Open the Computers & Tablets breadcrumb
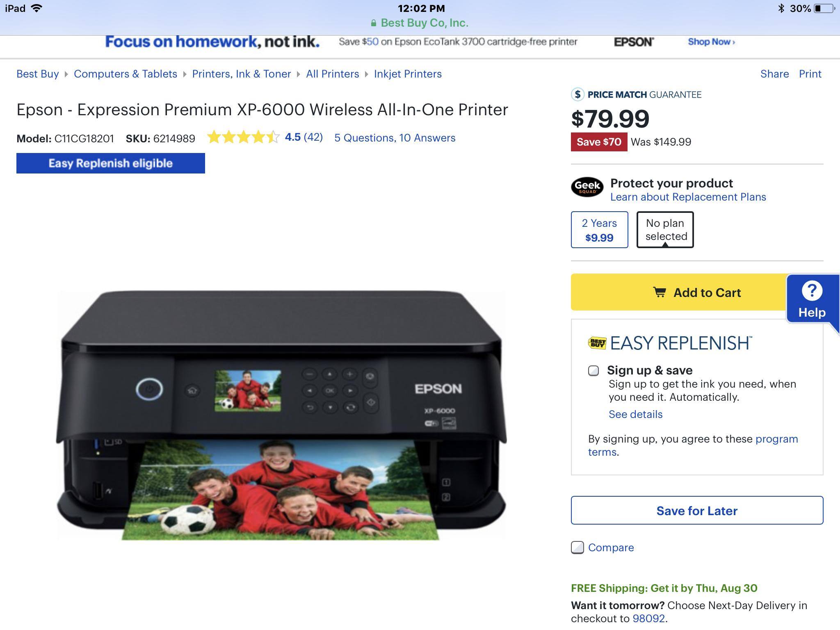Viewport: 840px width, 630px height. 126,74
